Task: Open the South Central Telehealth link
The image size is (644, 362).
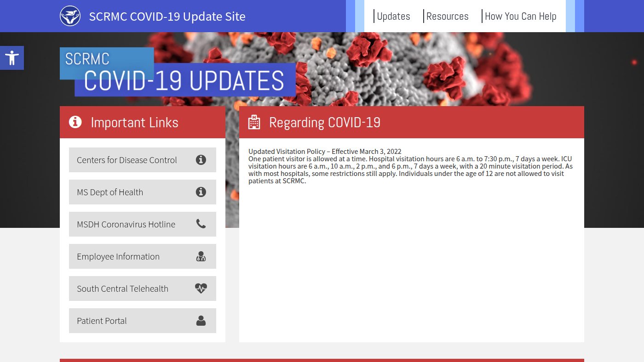Action: [143, 288]
